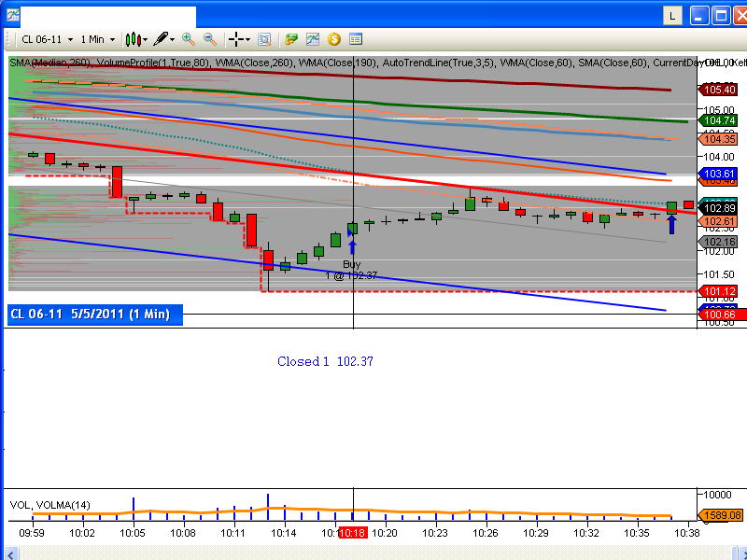747x560 pixels.
Task: Click the blue buy arrow near 10:37 candle
Action: click(671, 225)
